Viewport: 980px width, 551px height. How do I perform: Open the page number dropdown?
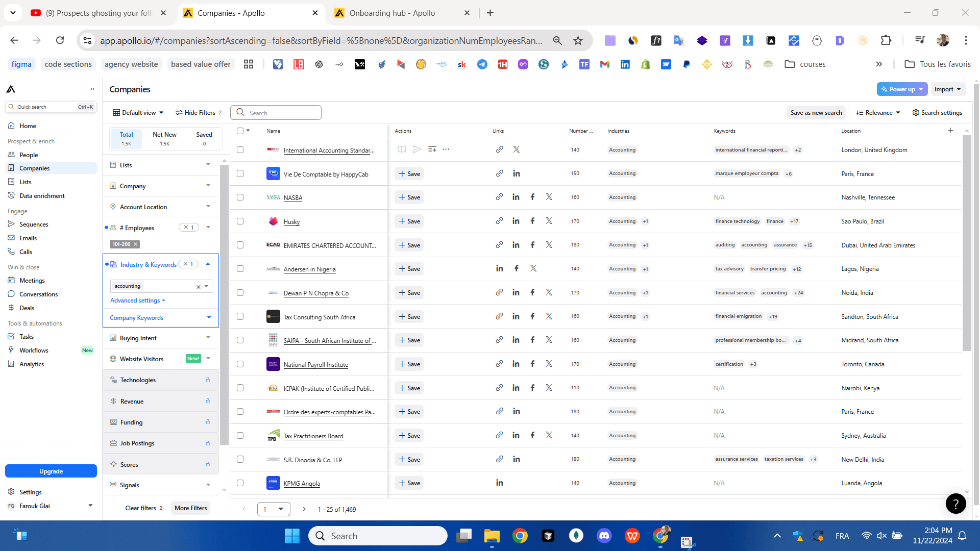click(274, 509)
